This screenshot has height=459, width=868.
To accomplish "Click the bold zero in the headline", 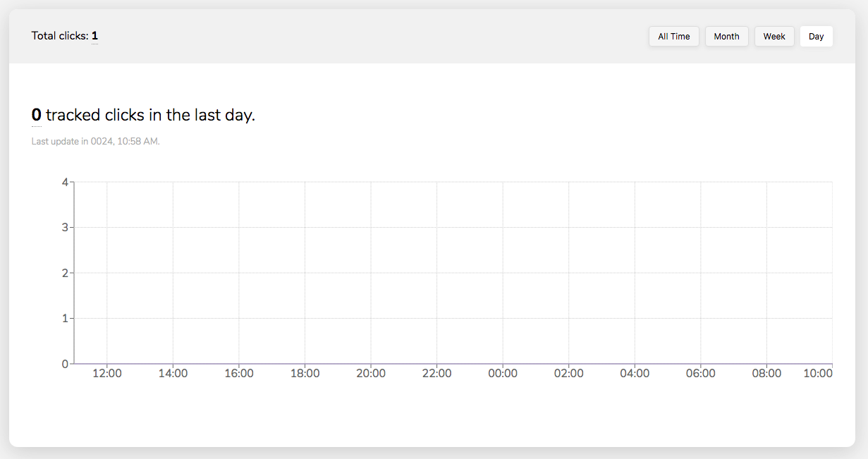I will 36,114.
